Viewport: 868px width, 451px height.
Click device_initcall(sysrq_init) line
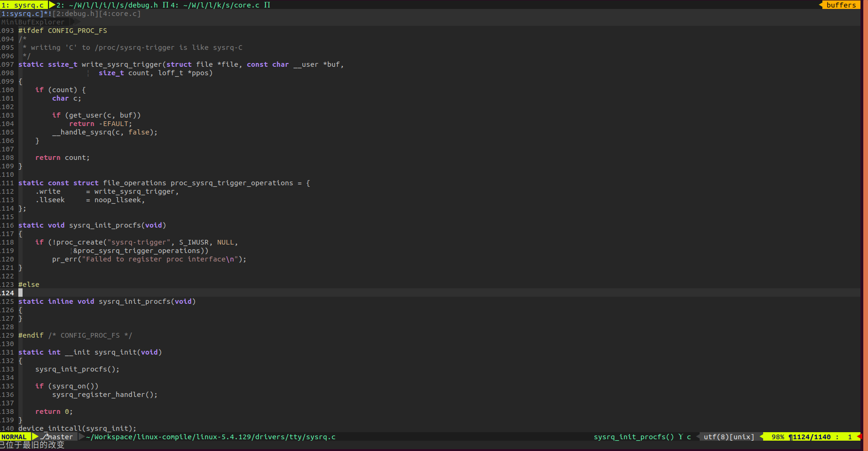pos(77,428)
